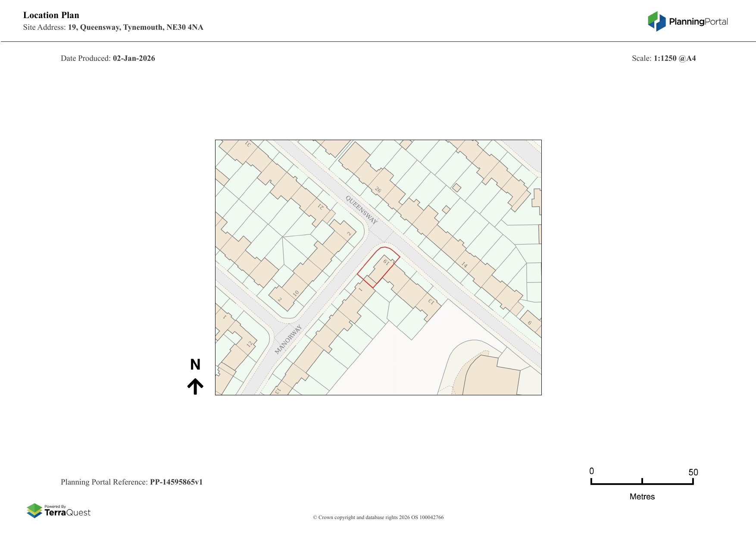The height and width of the screenshot is (535, 756).
Task: Click the TerraQuest wordmark text
Action: pyautogui.click(x=67, y=513)
